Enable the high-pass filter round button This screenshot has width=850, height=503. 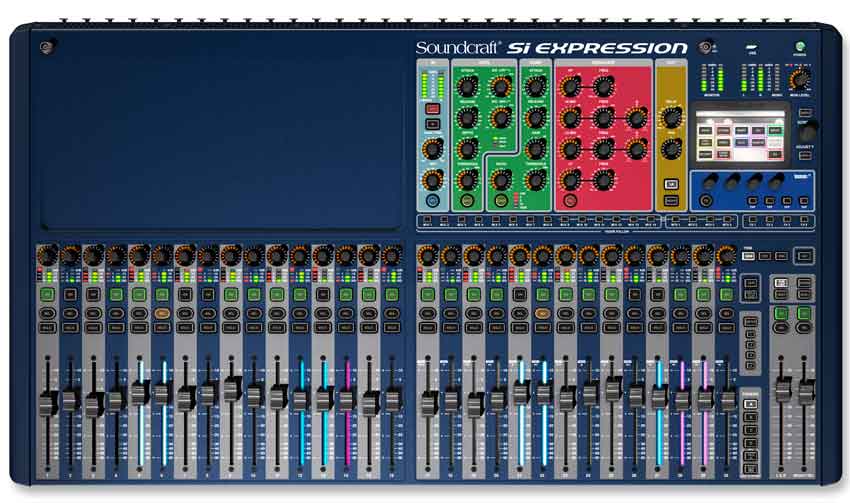coord(432,201)
